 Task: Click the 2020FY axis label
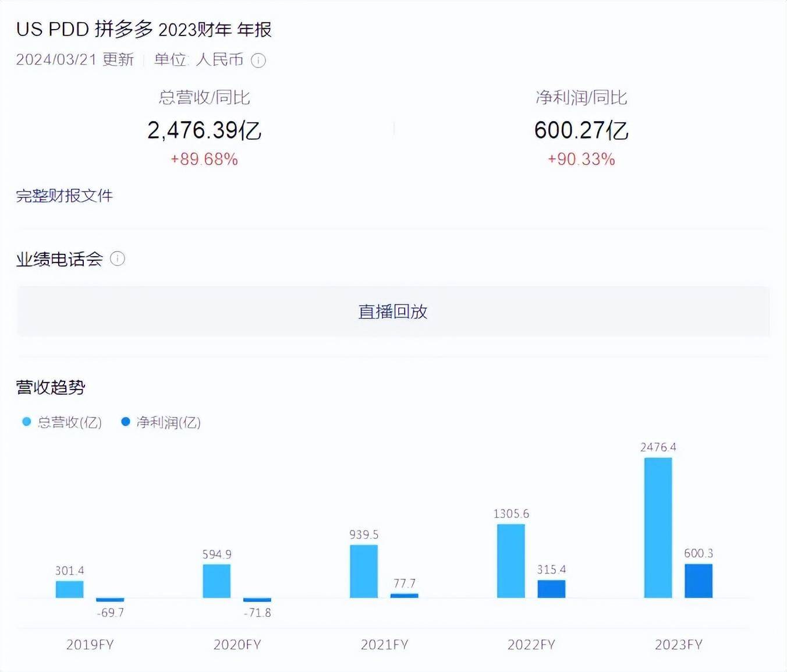[x=237, y=645]
